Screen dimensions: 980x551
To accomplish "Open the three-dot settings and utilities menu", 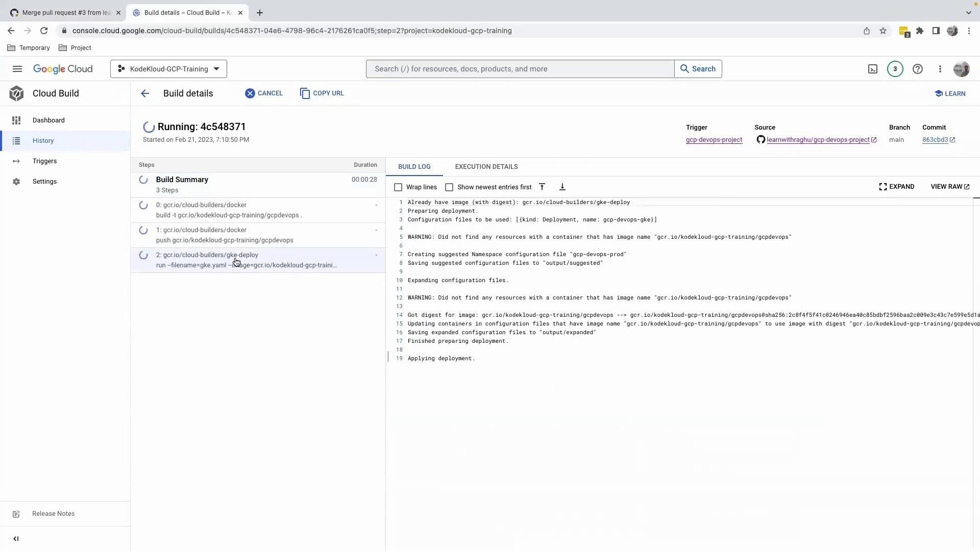I will tap(940, 69).
